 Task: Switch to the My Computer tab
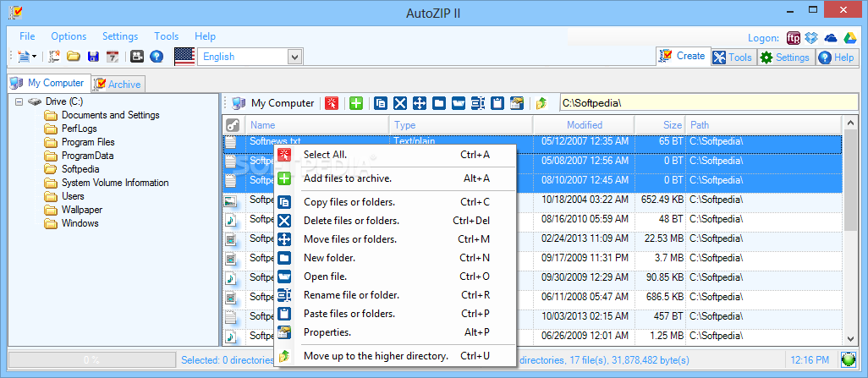tap(49, 83)
